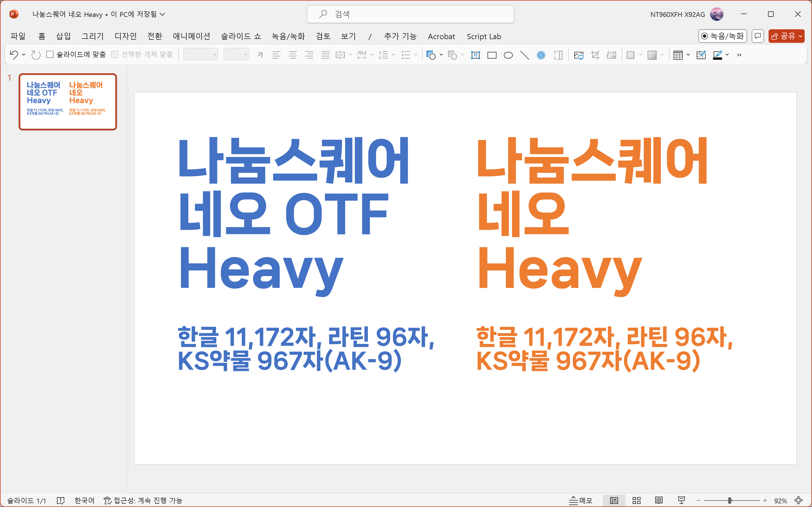Viewport: 812px width, 507px height.
Task: Insert a text box
Action: [x=475, y=55]
